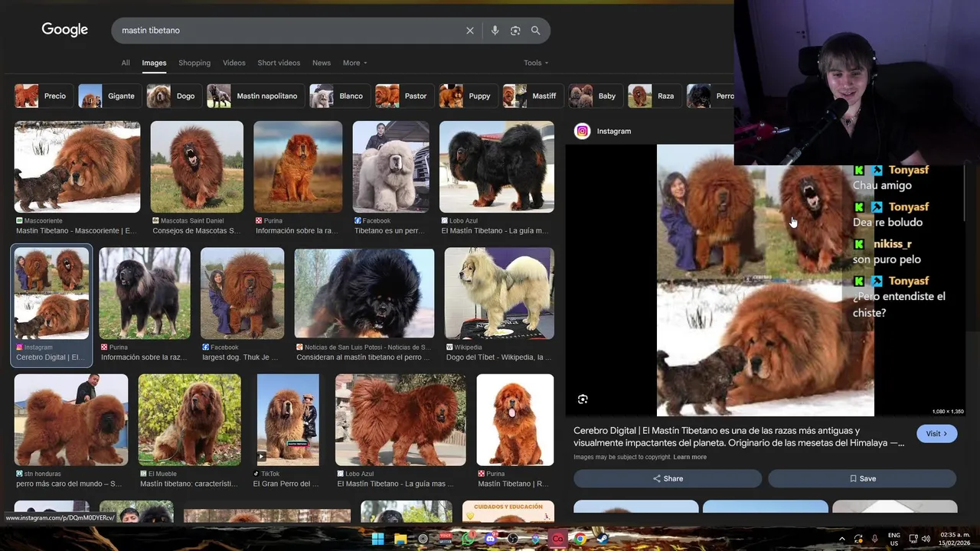Filter by the Raza chip
Image resolution: width=980 pixels, height=551 pixels.
click(654, 96)
